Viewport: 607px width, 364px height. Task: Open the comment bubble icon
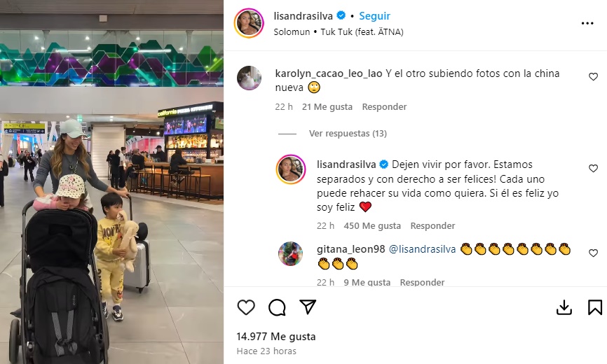pyautogui.click(x=277, y=307)
